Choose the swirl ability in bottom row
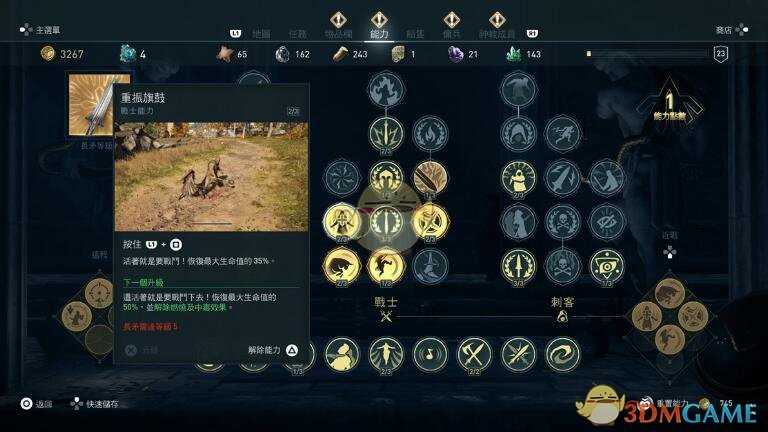The image size is (768, 432). 562,354
